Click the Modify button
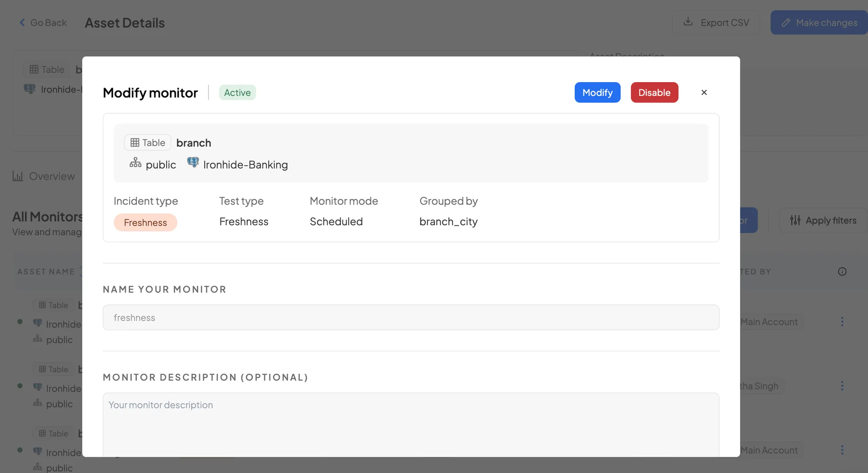868x473 pixels. point(597,92)
